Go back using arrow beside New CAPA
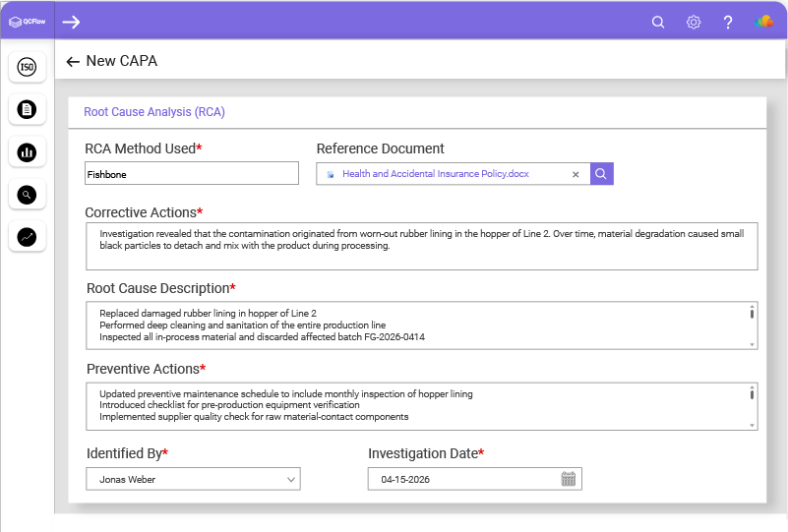 [x=73, y=61]
